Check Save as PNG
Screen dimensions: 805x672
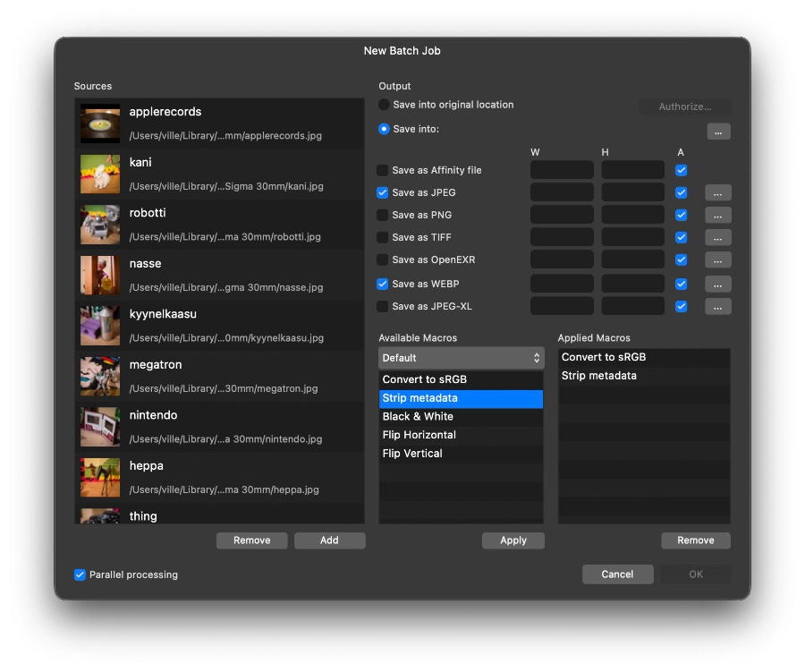(x=383, y=215)
